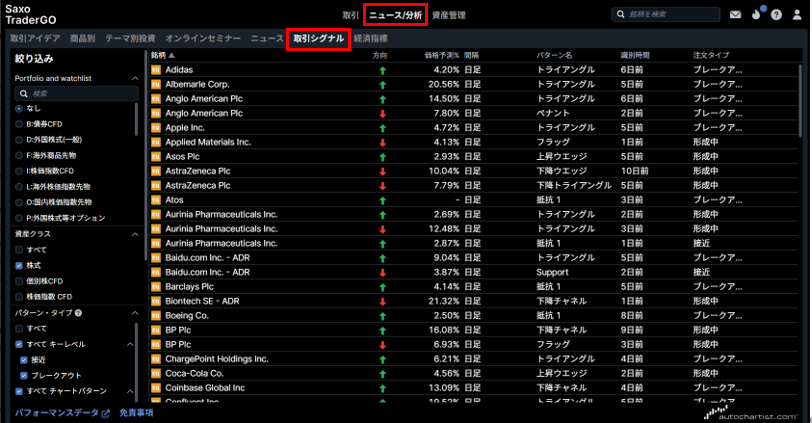Open the messages envelope icon
The width and height of the screenshot is (812, 423).
[735, 14]
